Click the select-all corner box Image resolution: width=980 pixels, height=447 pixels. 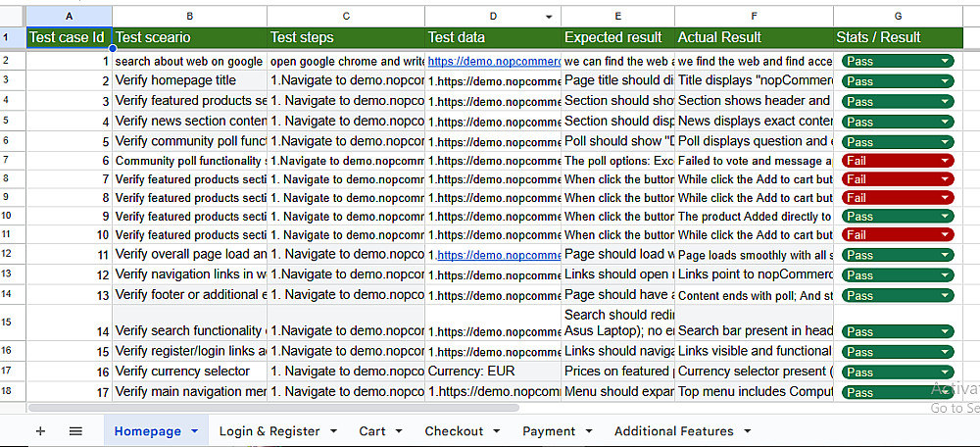(x=12, y=17)
